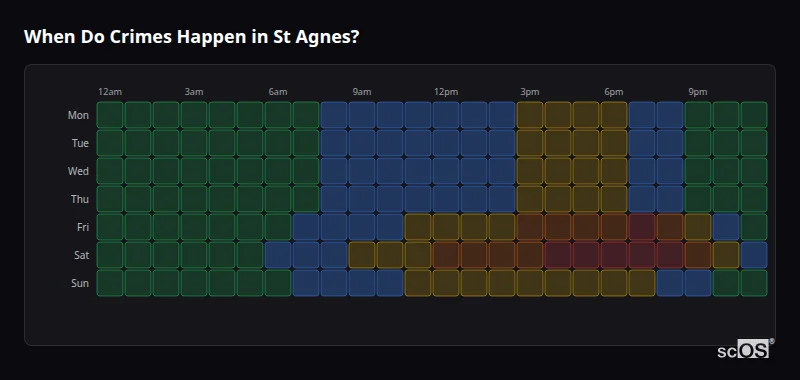800x380 pixels.
Task: Select the Wednesday 6pm heatmap cell
Action: pyautogui.click(x=614, y=171)
